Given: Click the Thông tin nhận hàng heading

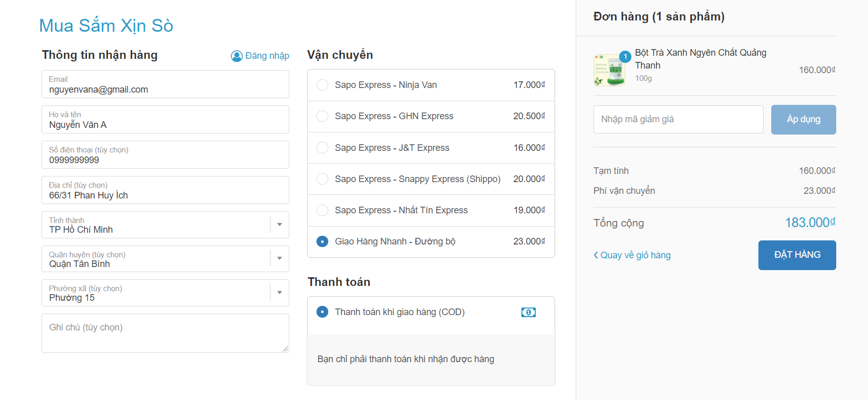Looking at the screenshot, I should point(100,55).
